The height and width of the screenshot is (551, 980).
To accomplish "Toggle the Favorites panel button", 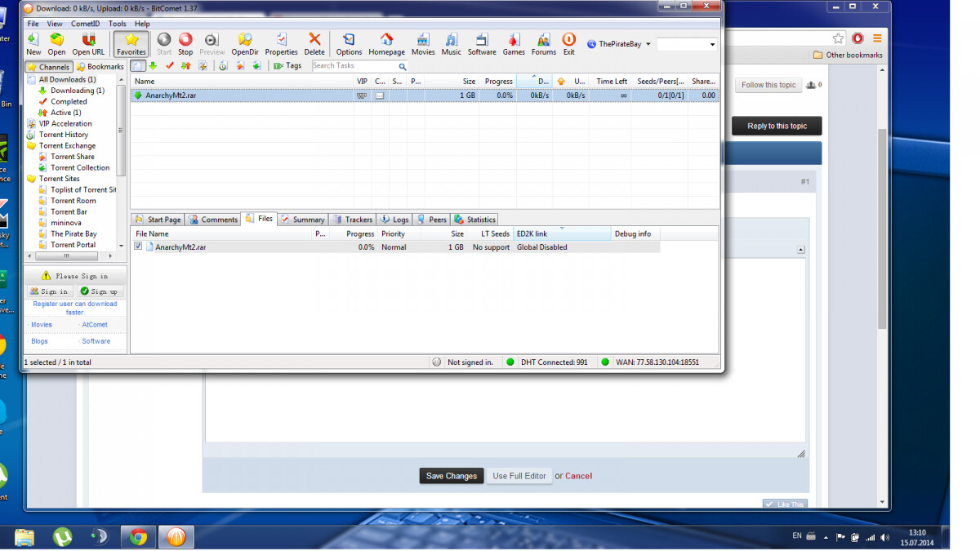I will pos(131,44).
